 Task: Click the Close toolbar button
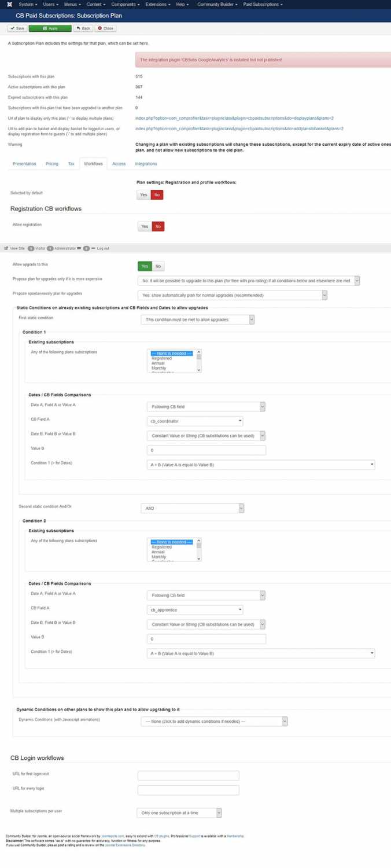pos(105,28)
